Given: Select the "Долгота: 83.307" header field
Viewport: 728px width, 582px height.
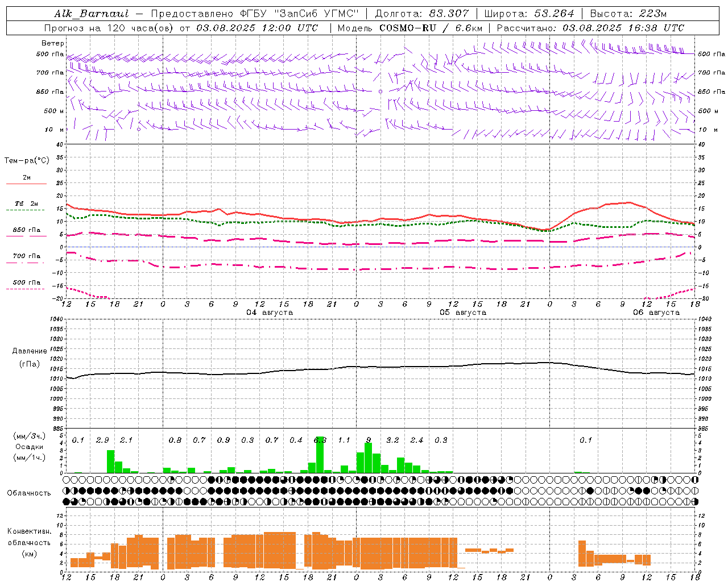Looking at the screenshot, I should (x=422, y=14).
